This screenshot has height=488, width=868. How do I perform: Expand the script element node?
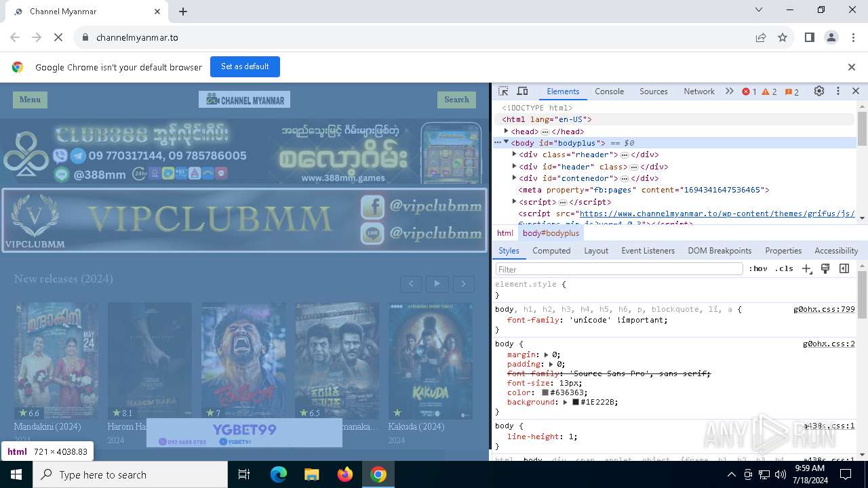click(514, 201)
